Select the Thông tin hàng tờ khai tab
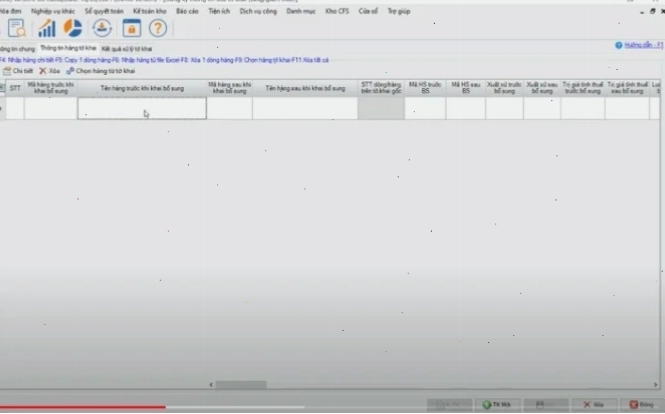Viewport: 665px width, 414px height. tap(68, 48)
